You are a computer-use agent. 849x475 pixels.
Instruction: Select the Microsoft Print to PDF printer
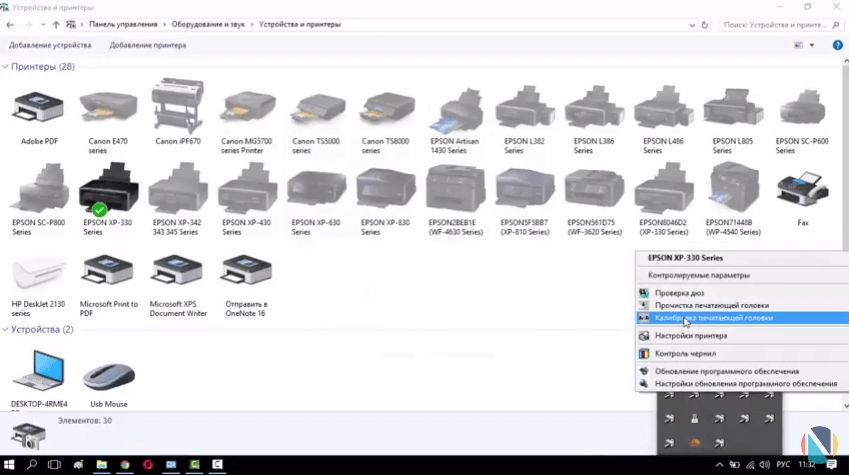point(108,271)
